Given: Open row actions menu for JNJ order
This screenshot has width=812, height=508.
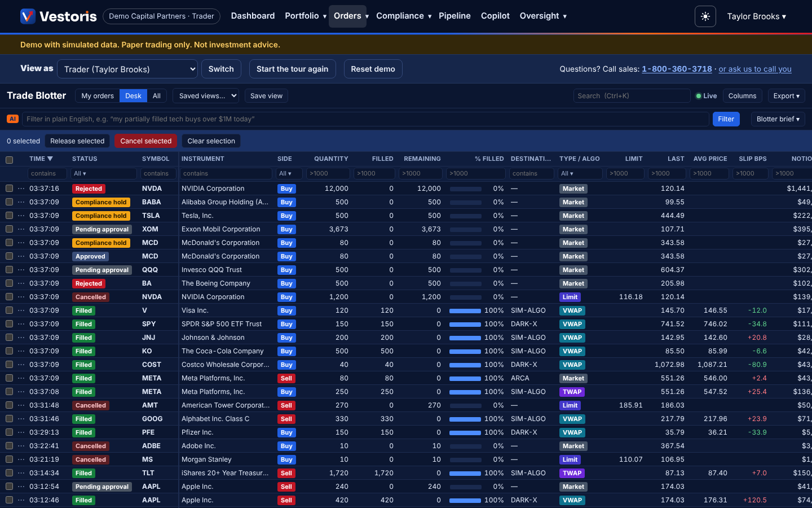Looking at the screenshot, I should pos(21,338).
